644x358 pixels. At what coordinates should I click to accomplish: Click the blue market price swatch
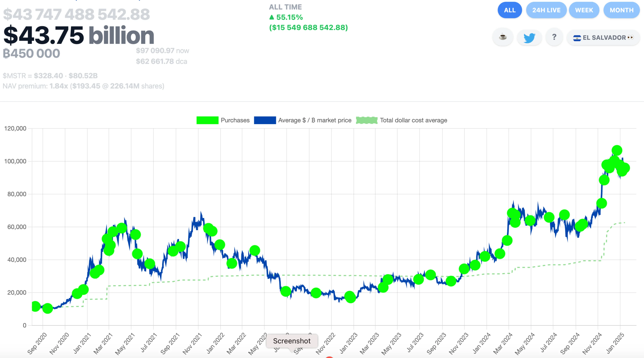click(x=265, y=120)
